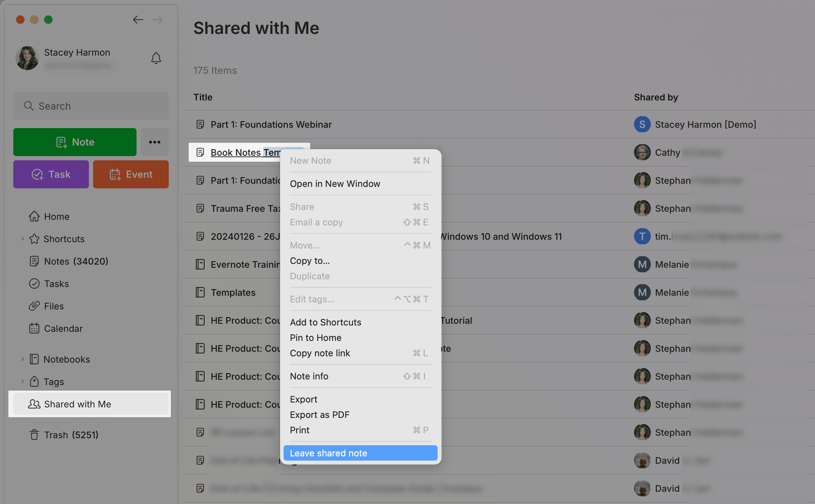815x504 pixels.
Task: Choose Export as PDF
Action: point(361,415)
